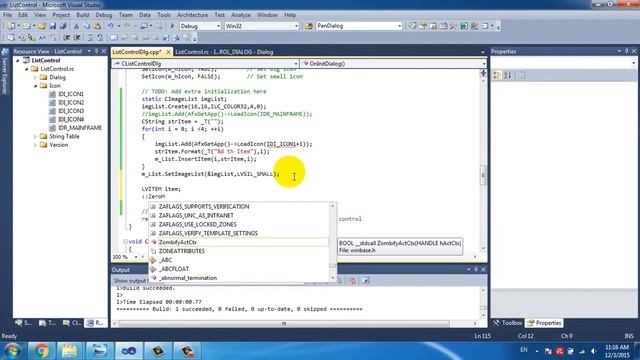Click the Undo toolbar icon
Viewport: 640px width, 360px height.
pos(110,26)
